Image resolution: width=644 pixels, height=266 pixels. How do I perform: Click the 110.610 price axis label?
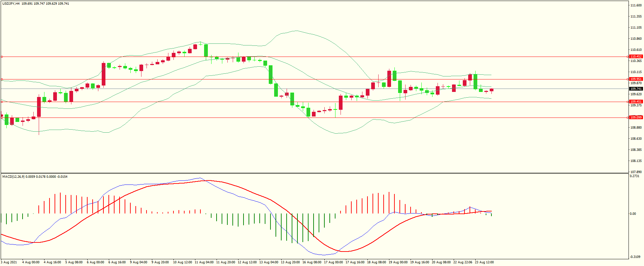[636, 50]
